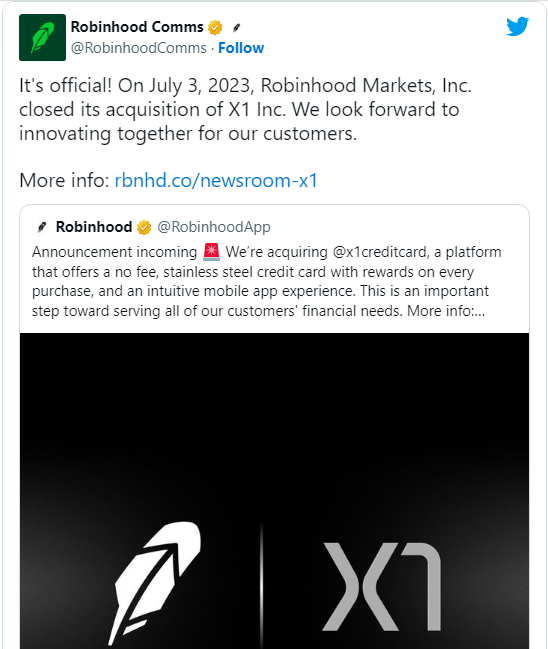Click the gold verified badge beside Robinhood

click(144, 227)
